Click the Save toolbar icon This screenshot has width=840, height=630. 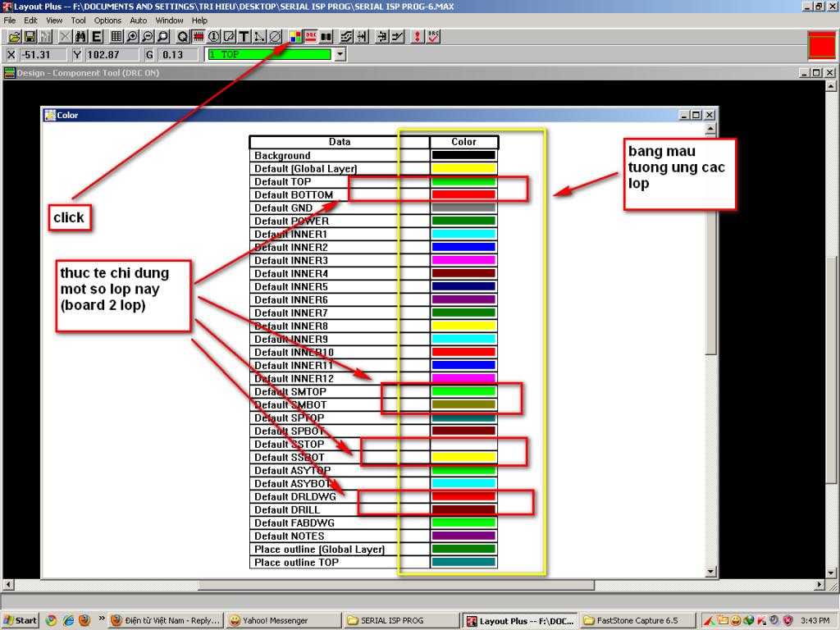[x=30, y=36]
